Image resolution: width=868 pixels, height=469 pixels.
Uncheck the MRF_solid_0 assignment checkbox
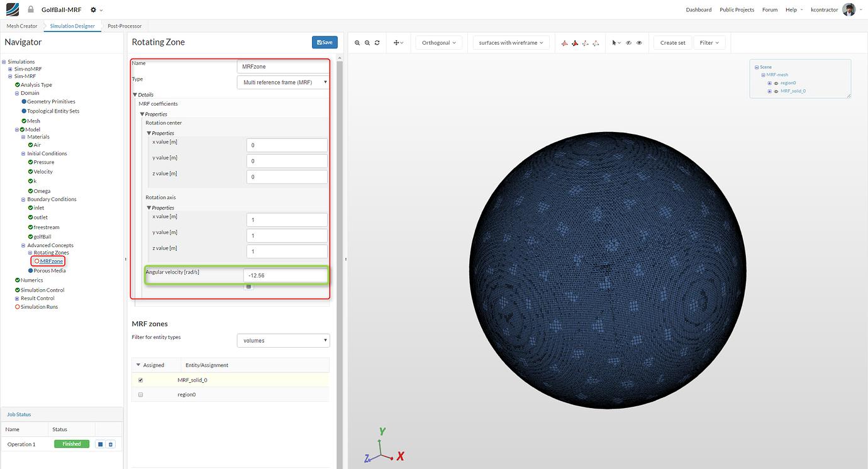coord(140,380)
